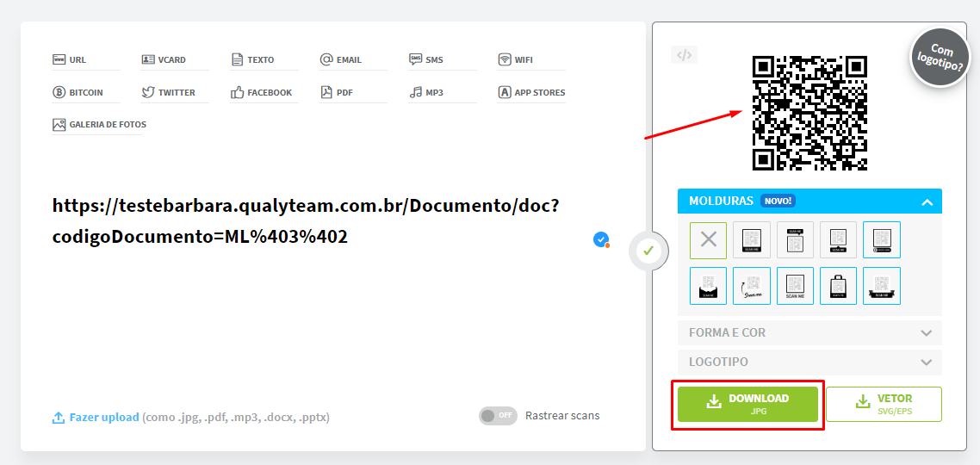Select the EMAIL QR type
The width and height of the screenshot is (980, 465).
click(x=341, y=60)
